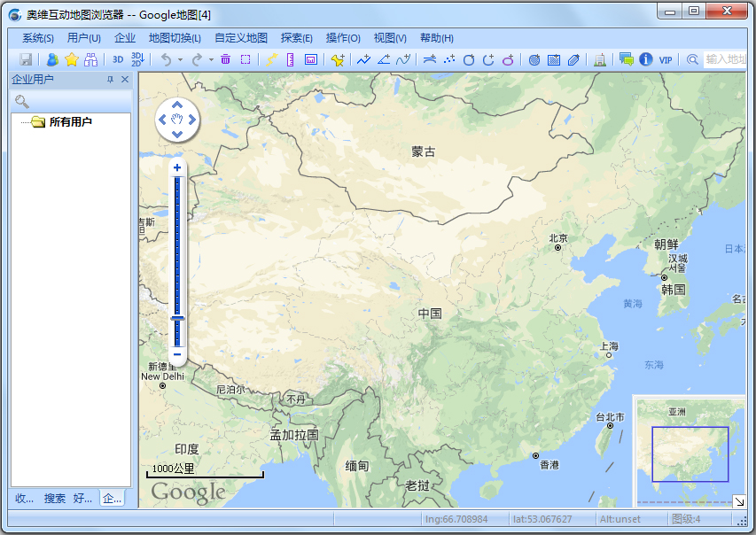Screen dimensions: 756x535
Task: Select the add angle line tool
Action: (x=384, y=59)
